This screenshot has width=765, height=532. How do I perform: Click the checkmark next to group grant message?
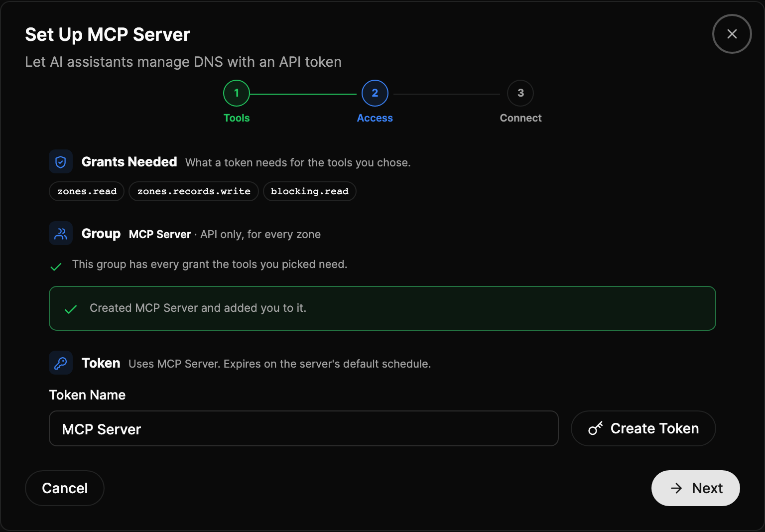point(56,266)
